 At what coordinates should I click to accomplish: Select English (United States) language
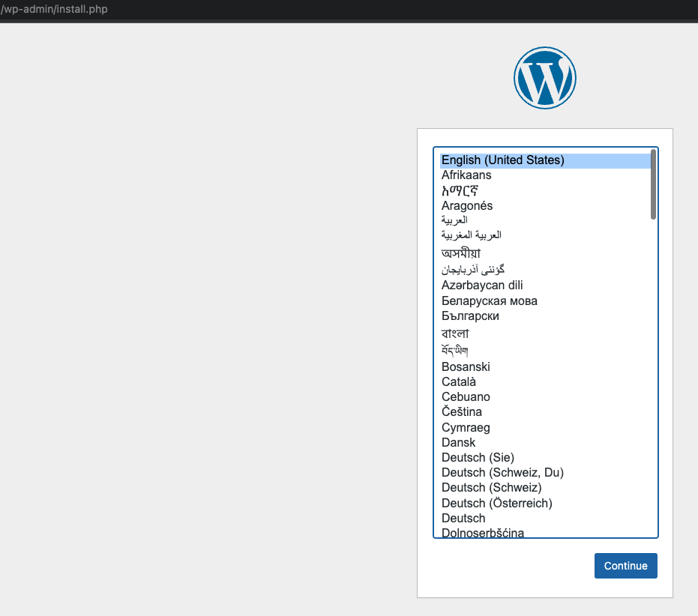(502, 160)
